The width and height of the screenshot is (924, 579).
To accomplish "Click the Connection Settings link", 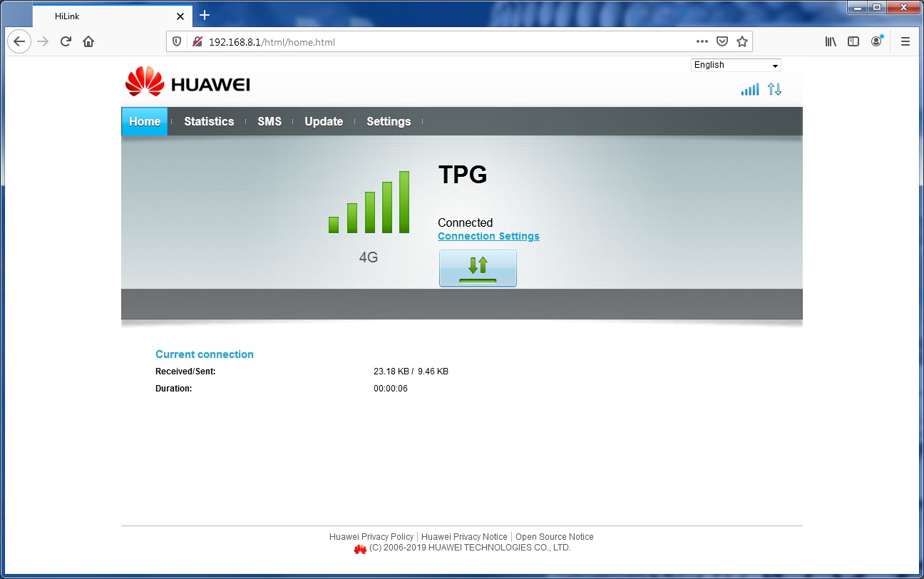I will click(488, 236).
